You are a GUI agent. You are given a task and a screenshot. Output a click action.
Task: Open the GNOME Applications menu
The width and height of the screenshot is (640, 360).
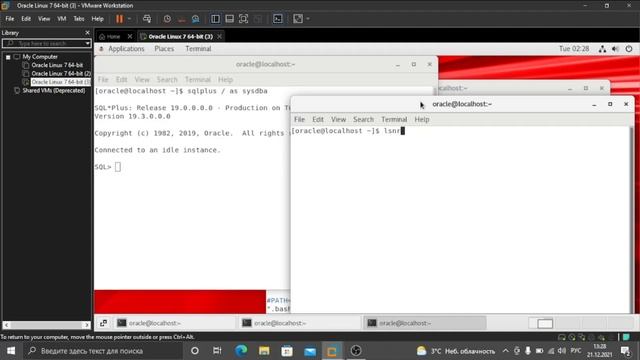pyautogui.click(x=126, y=49)
